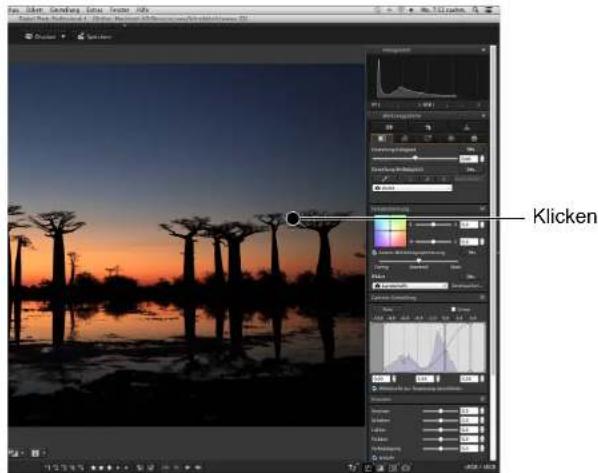
Task: Click the brightness adjustment slider handle
Action: pos(415,158)
